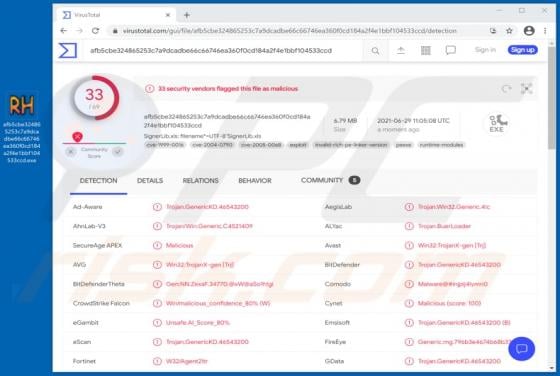The image size is (560, 376).
Task: Click the exploit tag
Action: 298,145
